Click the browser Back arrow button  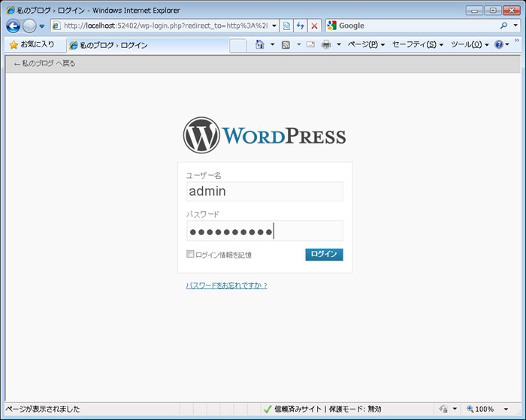(13, 26)
